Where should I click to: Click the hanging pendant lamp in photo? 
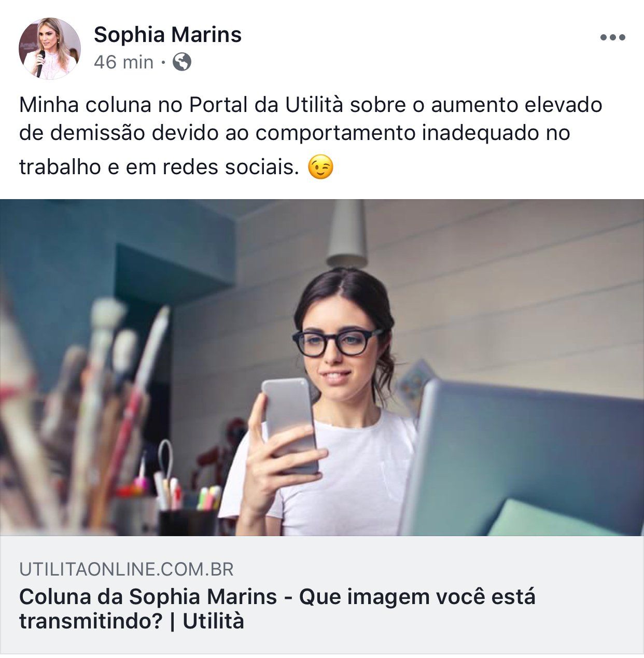tap(347, 233)
